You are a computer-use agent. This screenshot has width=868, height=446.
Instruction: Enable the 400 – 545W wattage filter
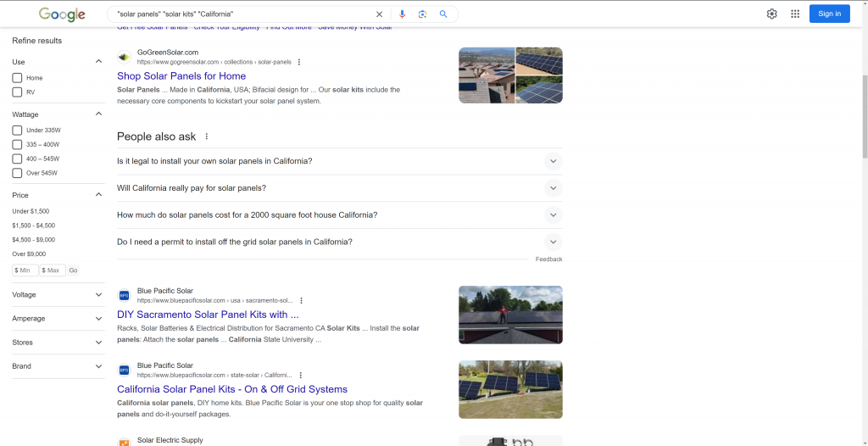tap(17, 159)
